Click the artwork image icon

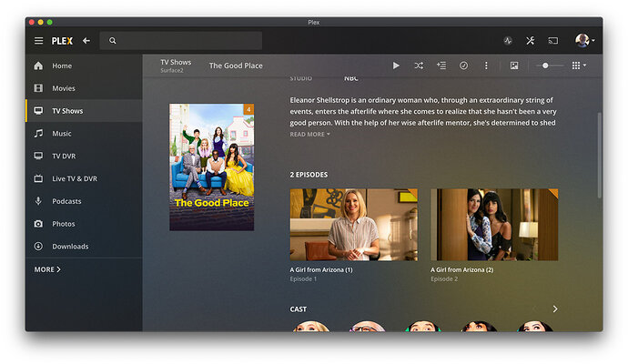(514, 66)
